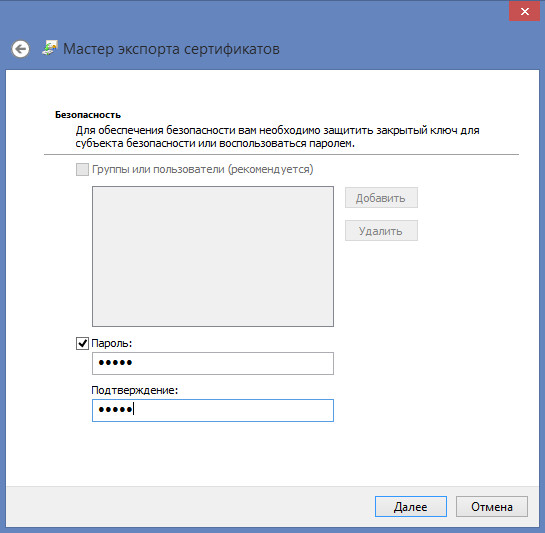Uncheck the Пароль checkbox
This screenshot has height=533, width=545.
(82, 344)
